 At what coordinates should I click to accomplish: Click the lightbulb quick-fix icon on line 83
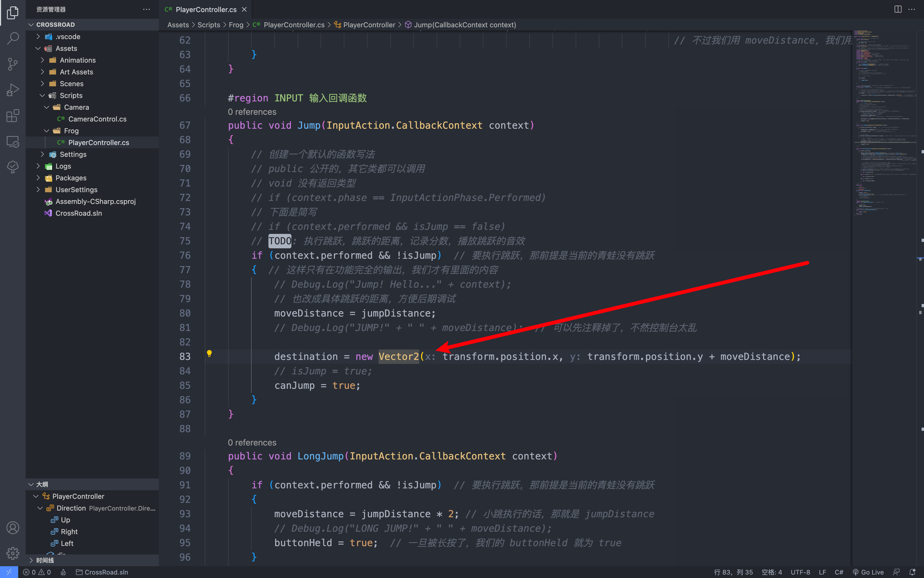[209, 353]
